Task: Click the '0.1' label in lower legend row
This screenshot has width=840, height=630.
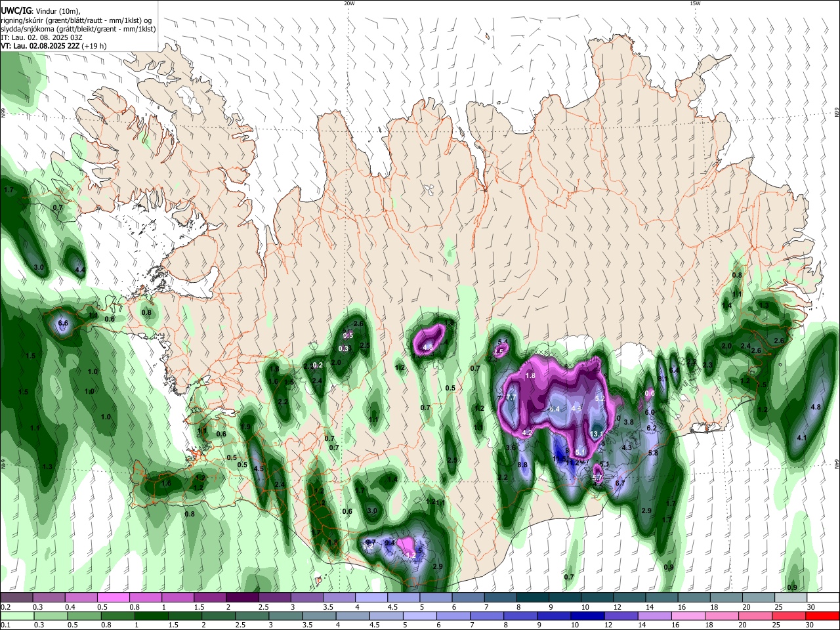Action: (5, 625)
